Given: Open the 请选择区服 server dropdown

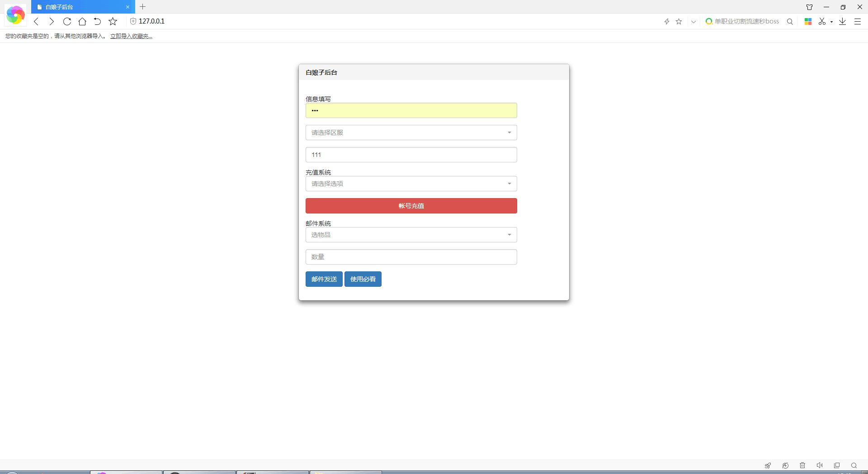Looking at the screenshot, I should coord(411,133).
